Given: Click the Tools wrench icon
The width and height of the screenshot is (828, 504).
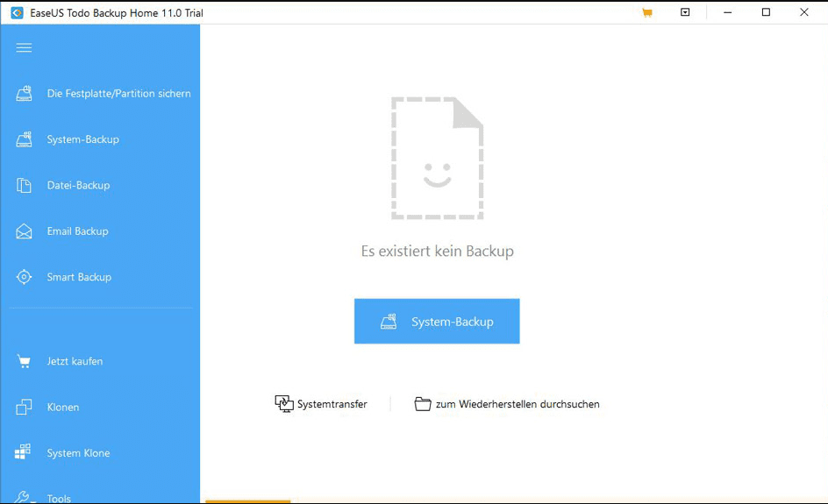Looking at the screenshot, I should [x=24, y=497].
